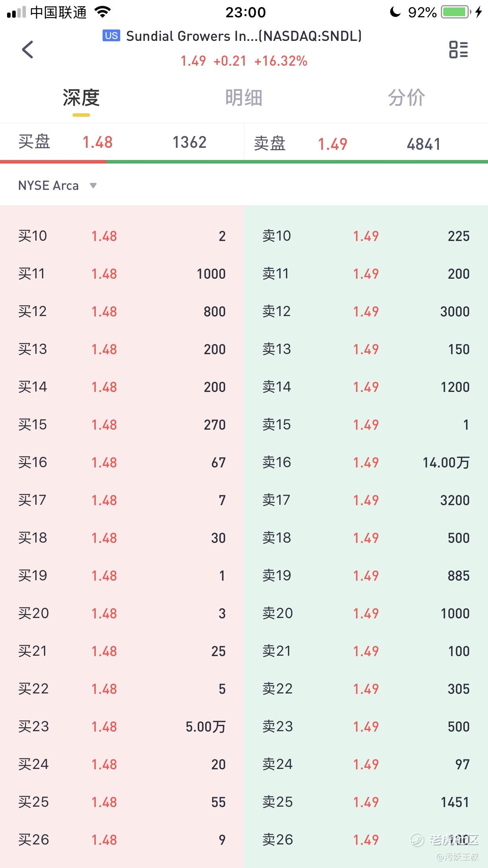The image size is (488, 868).
Task: Switch to the 深度 tab
Action: click(81, 98)
